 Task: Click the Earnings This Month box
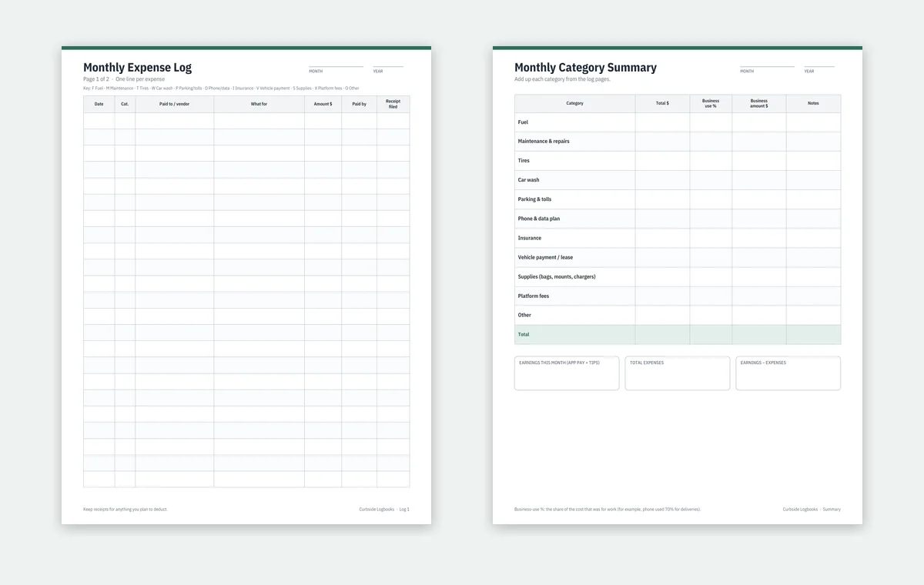click(x=567, y=373)
